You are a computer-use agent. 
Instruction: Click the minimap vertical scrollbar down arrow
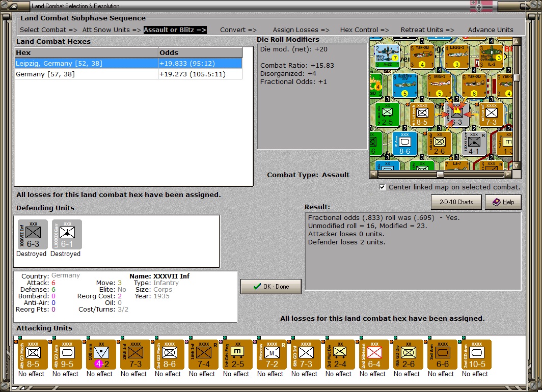click(x=517, y=166)
